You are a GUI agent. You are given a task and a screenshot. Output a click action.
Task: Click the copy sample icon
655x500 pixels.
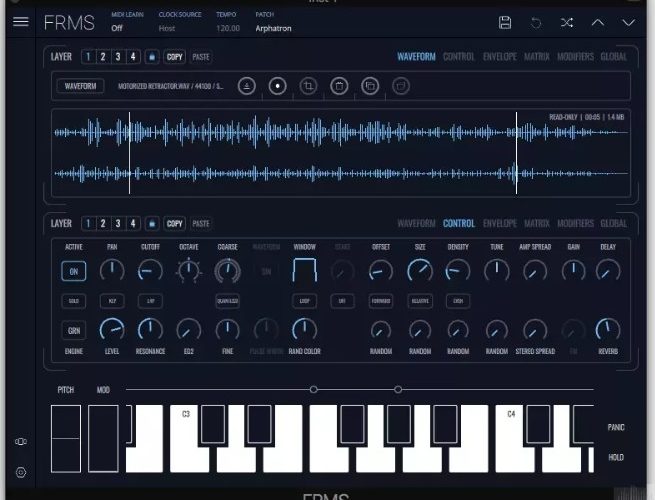(370, 86)
